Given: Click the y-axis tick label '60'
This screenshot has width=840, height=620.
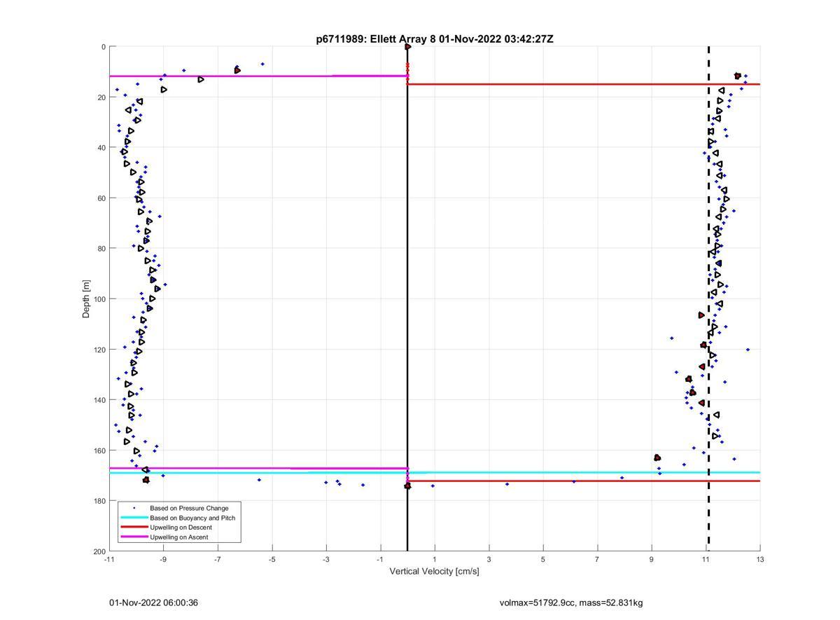Looking at the screenshot, I should tap(101, 198).
